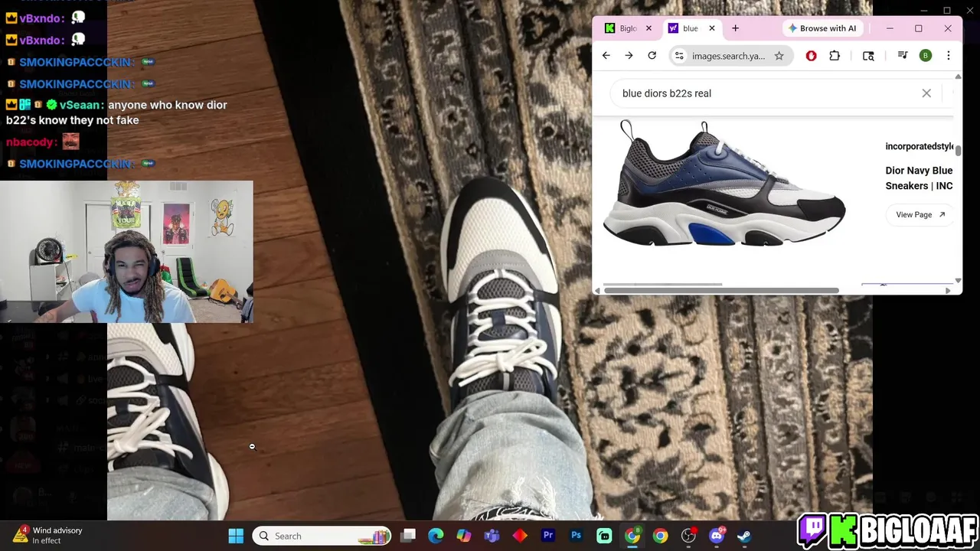980x551 pixels.
Task: Go forward in the Chrome browser
Action: [629, 55]
